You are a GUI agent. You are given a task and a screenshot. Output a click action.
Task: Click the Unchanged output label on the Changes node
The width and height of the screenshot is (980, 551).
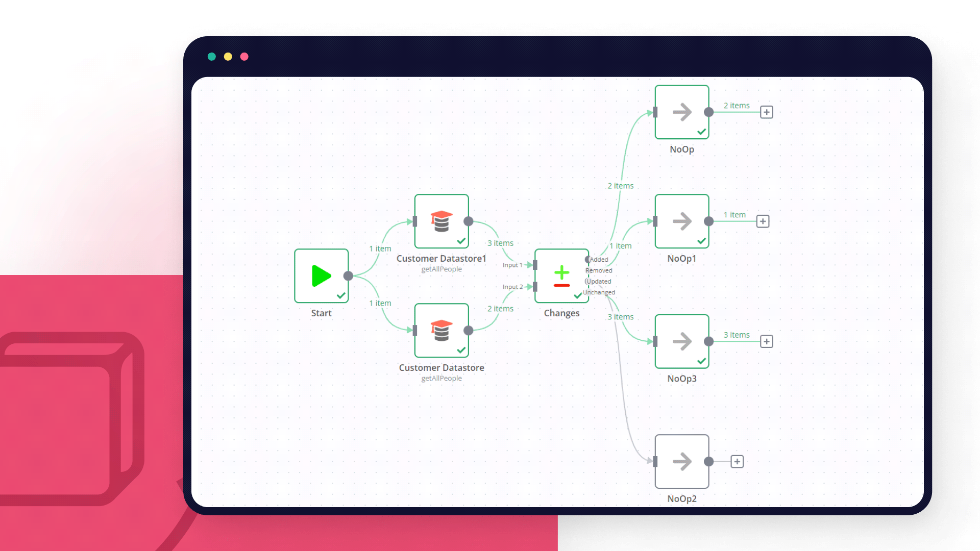(599, 292)
